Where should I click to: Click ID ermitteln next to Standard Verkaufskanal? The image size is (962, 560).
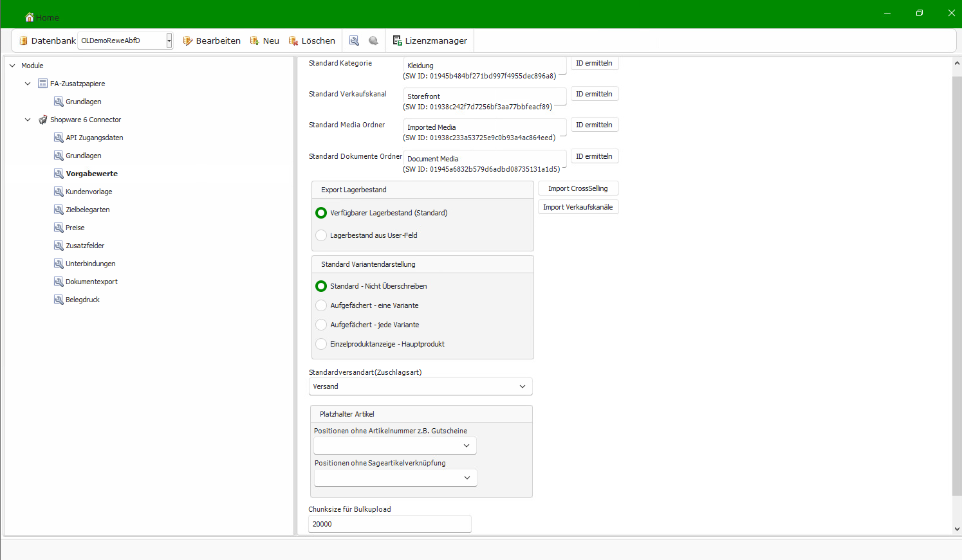pyautogui.click(x=594, y=94)
